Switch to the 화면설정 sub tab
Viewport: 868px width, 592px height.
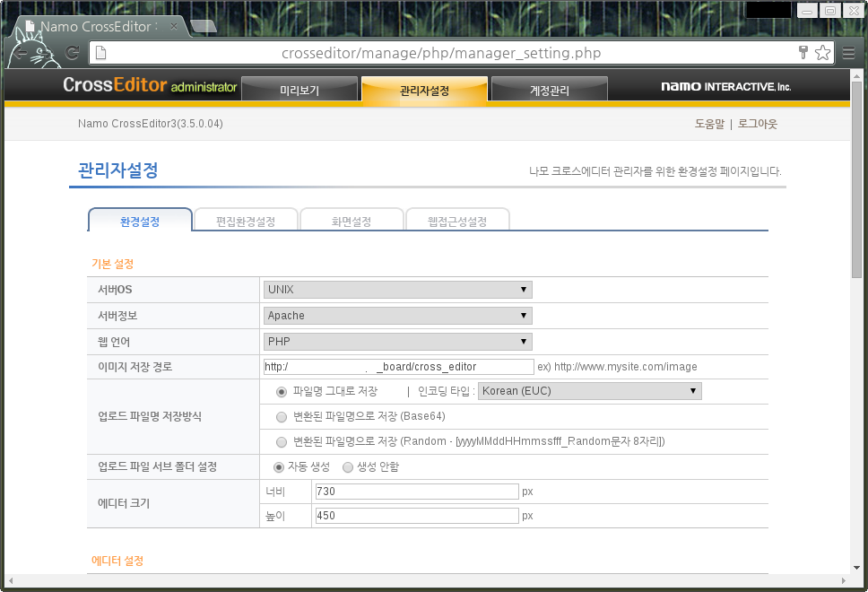(352, 221)
